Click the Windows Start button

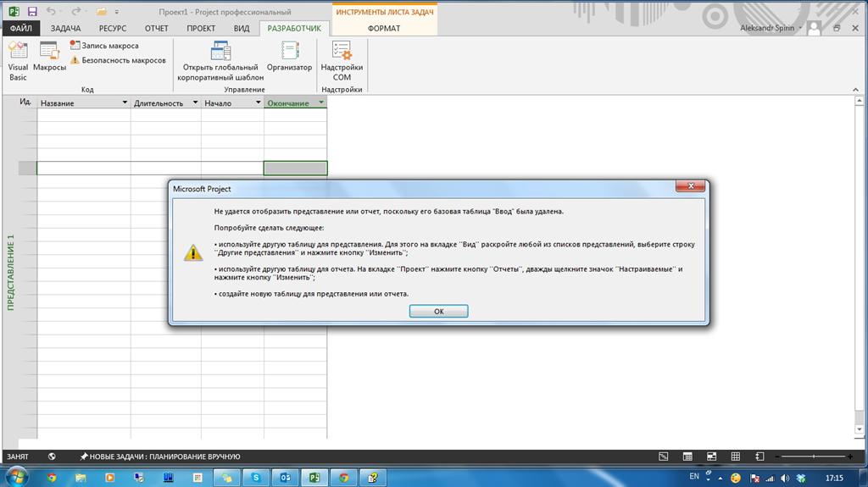(x=17, y=477)
